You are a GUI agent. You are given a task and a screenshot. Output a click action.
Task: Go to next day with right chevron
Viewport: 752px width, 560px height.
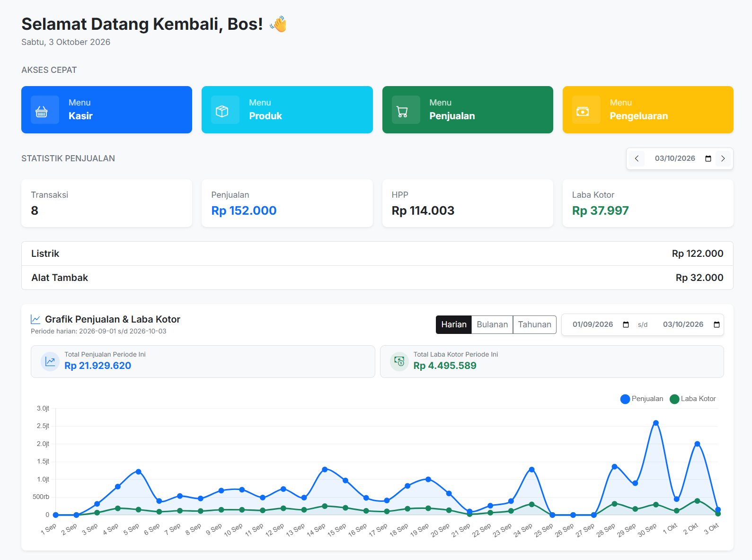[723, 158]
